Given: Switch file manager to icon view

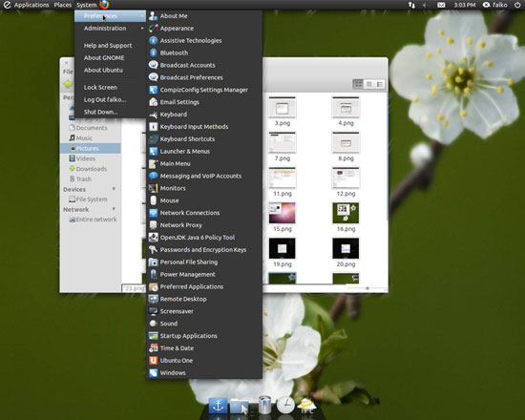Looking at the screenshot, I should (x=358, y=84).
